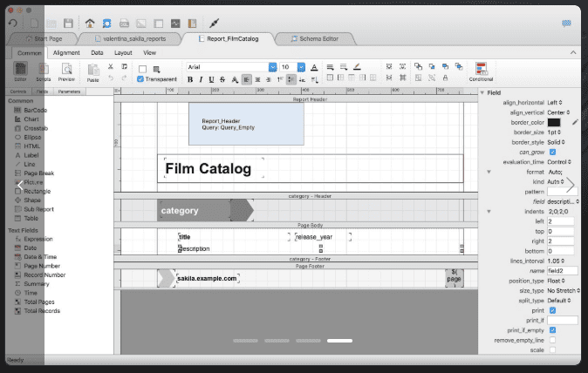Open the Home icon in top toolbar
Viewport: 588px width, 373px height.
point(90,24)
